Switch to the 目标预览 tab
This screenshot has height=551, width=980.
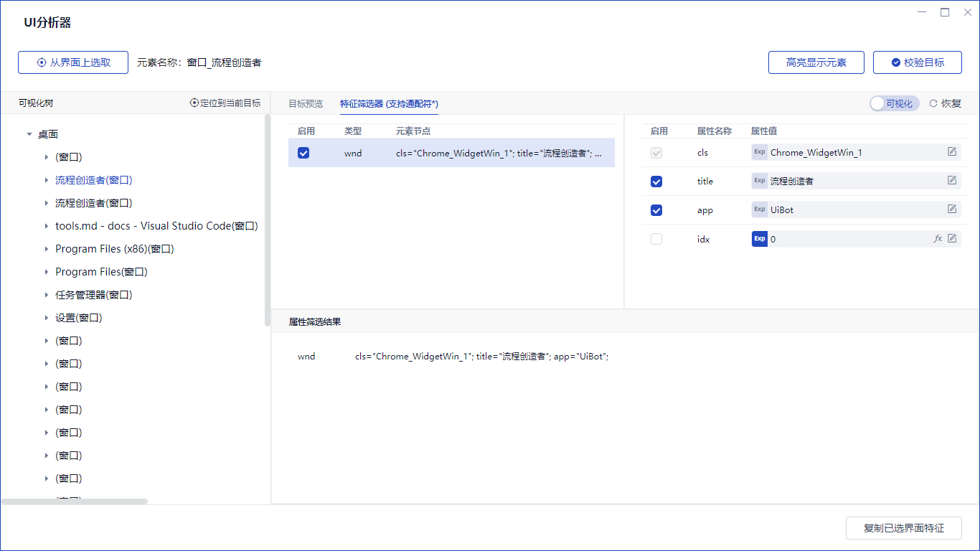click(306, 103)
